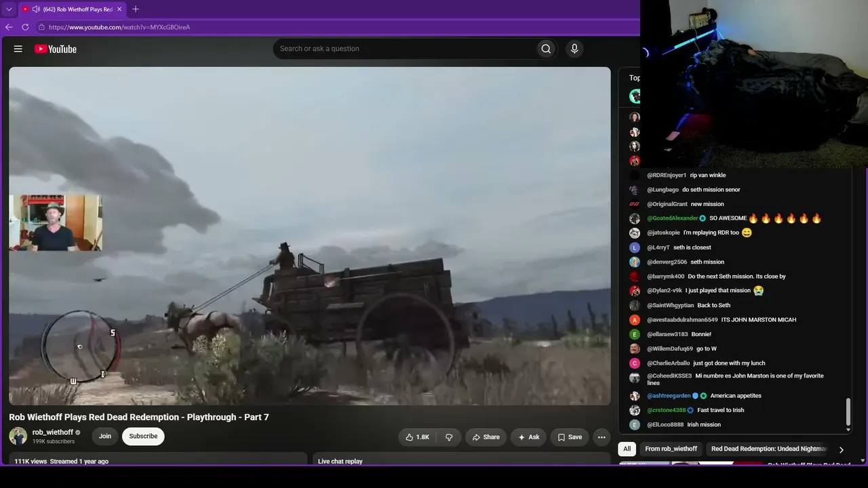Click @RDREnjoyer1 message 'rip van winkle'
Image resolution: width=868 pixels, height=488 pixels.
tap(708, 176)
